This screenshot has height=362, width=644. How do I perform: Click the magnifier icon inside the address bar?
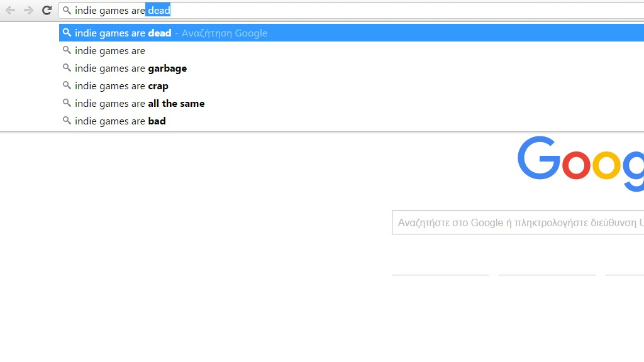tap(67, 10)
